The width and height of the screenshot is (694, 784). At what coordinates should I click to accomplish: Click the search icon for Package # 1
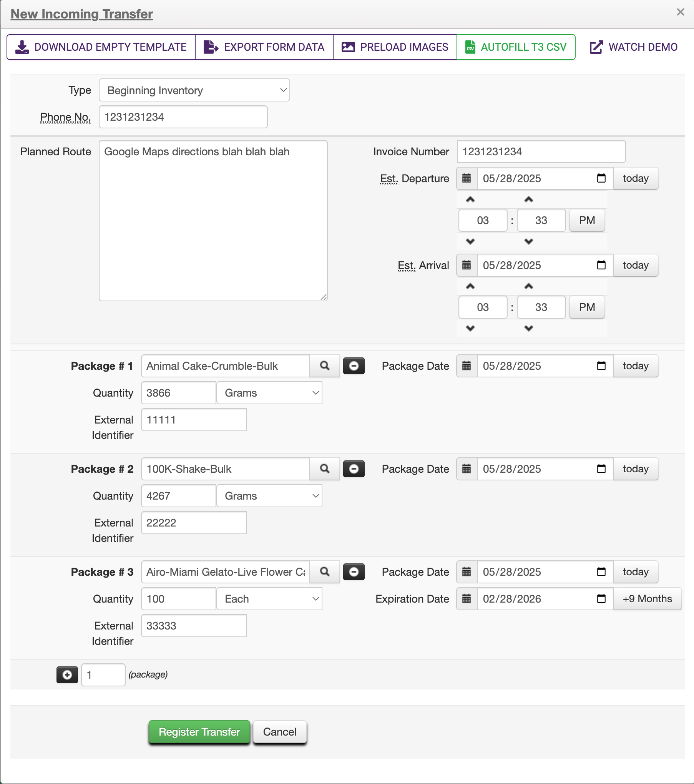[x=325, y=366]
